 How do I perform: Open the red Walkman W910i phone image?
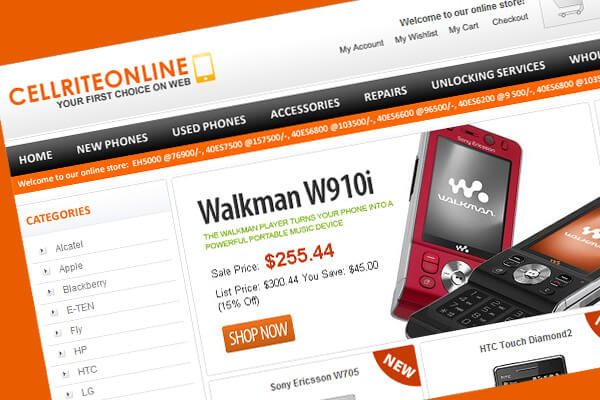[x=455, y=222]
